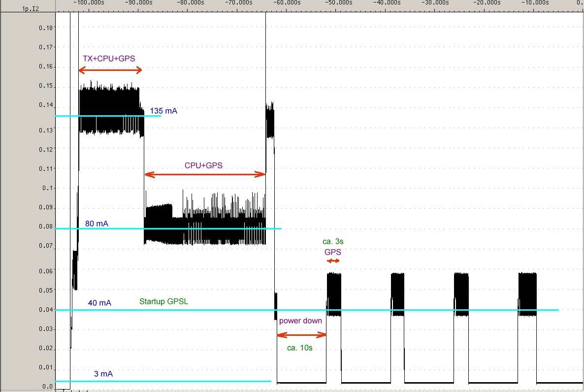Click the -30.000s time axis label
The width and height of the screenshot is (584, 392).
pos(435,2)
